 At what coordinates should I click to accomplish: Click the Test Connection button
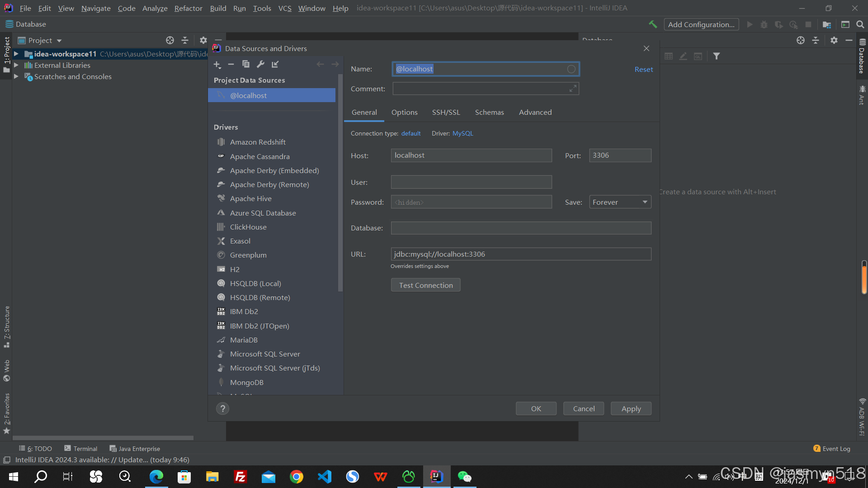click(x=425, y=285)
